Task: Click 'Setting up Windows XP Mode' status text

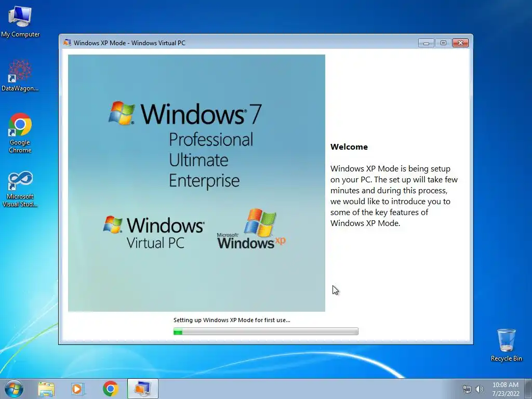Action: (x=232, y=320)
